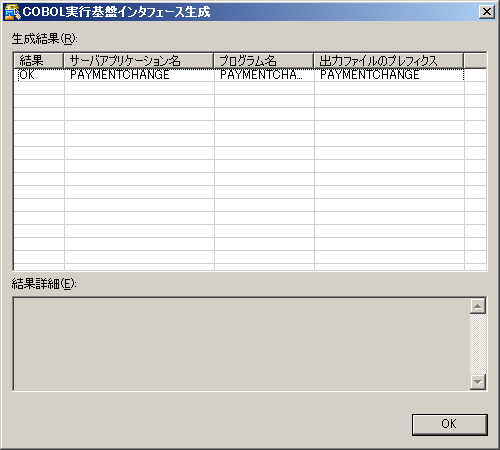This screenshot has width=500, height=450.
Task: Click inside the 結果詳細 text area
Action: coord(241,344)
